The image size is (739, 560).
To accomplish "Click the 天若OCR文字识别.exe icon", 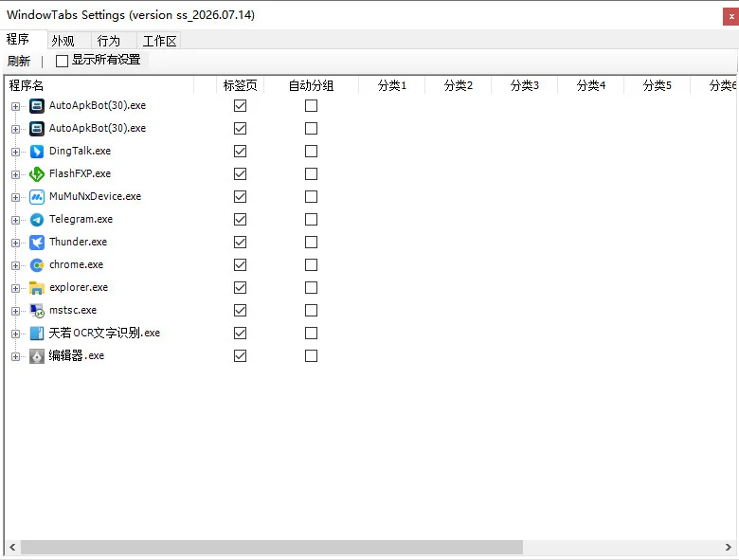I will 37,334.
